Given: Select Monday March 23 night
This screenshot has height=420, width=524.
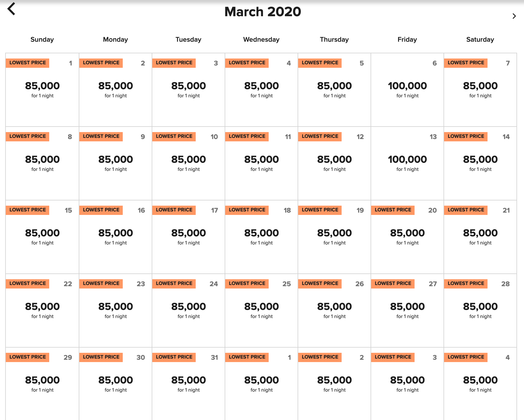Looking at the screenshot, I should point(116,310).
